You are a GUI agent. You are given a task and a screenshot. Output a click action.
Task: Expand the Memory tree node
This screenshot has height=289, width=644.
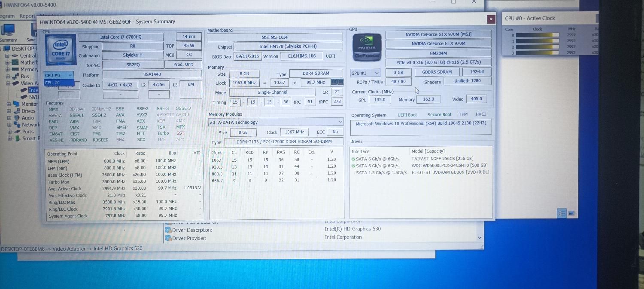(x=7, y=69)
